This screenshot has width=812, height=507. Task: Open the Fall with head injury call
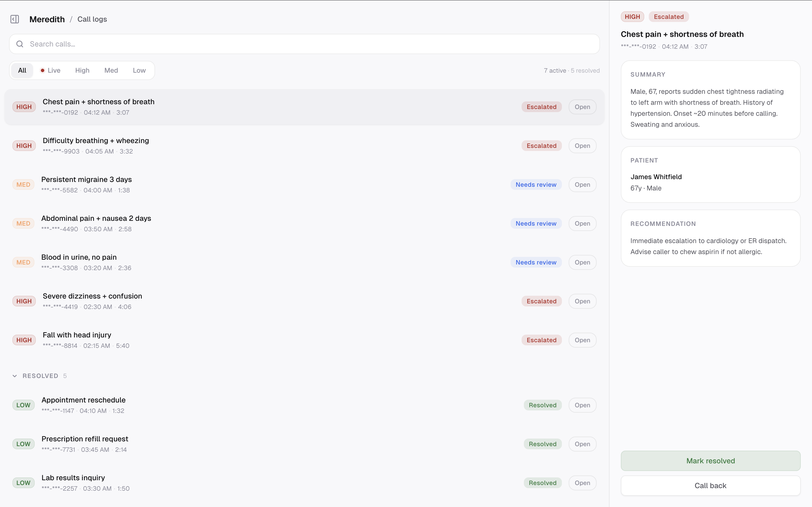point(582,340)
